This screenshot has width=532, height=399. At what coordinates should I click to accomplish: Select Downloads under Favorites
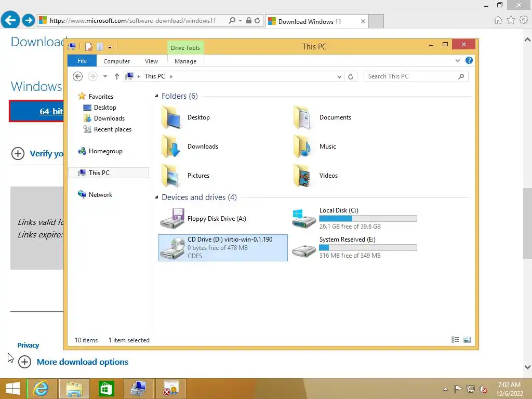109,118
